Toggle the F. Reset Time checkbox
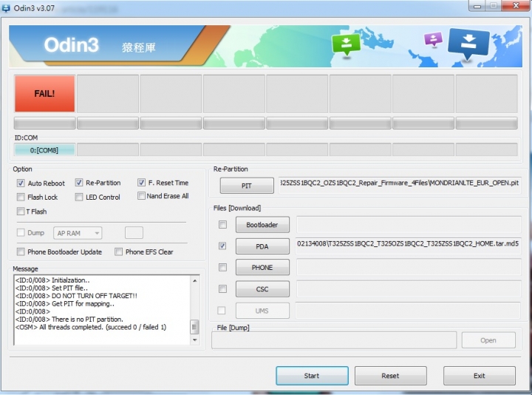The height and width of the screenshot is (395, 532). tap(141, 183)
